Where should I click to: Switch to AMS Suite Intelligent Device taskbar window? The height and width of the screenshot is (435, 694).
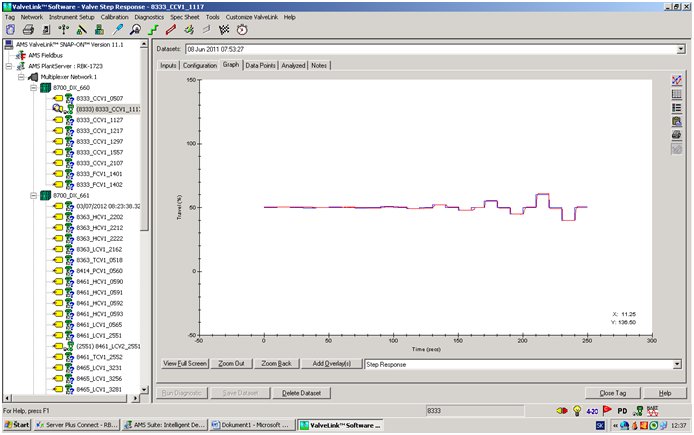tap(164, 425)
